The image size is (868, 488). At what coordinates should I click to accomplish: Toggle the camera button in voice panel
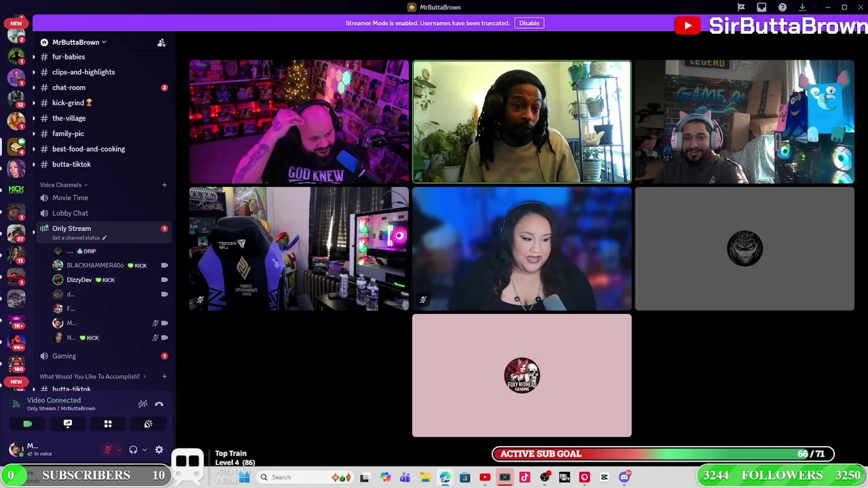(27, 424)
